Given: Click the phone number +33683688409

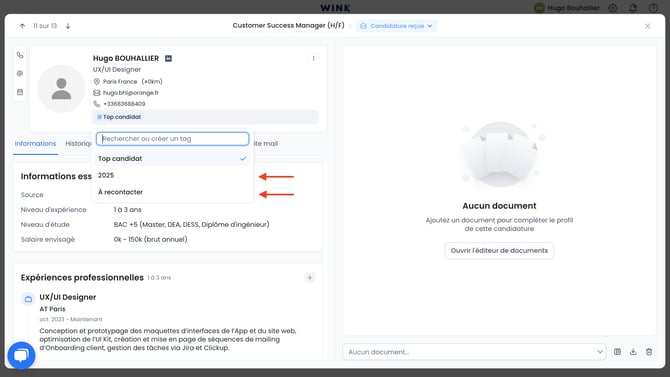Looking at the screenshot, I should 124,104.
